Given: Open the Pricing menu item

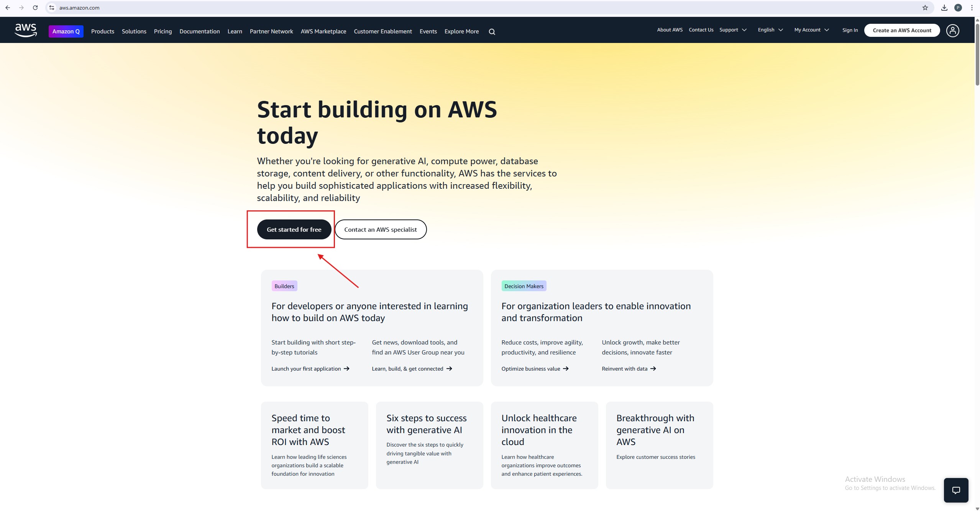Looking at the screenshot, I should (x=163, y=31).
